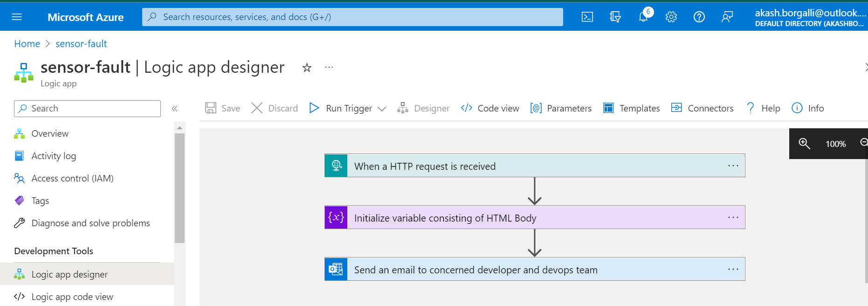Open the more options ellipsis beside title
This screenshot has width=868, height=306.
[x=329, y=68]
